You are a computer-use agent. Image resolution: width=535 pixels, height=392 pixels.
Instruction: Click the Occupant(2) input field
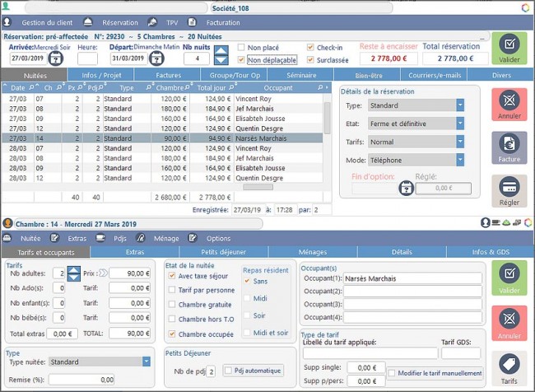[x=412, y=292]
